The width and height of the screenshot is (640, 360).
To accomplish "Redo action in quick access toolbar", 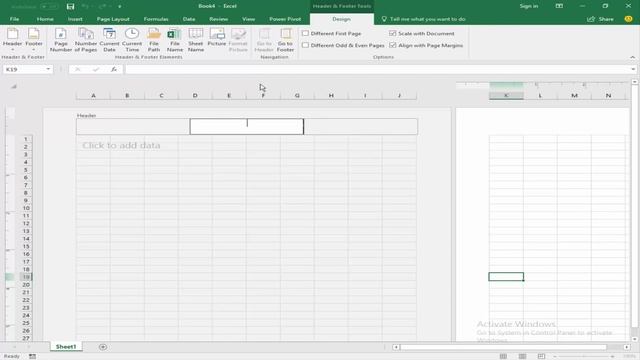I will pos(102,6).
